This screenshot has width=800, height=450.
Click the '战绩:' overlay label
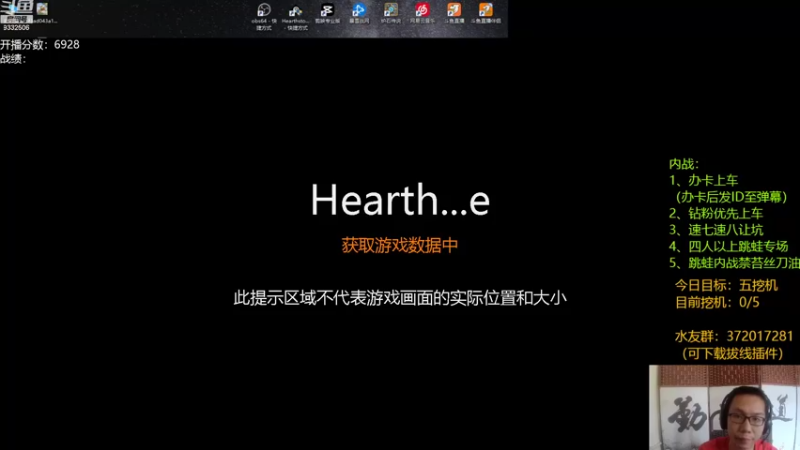point(13,59)
